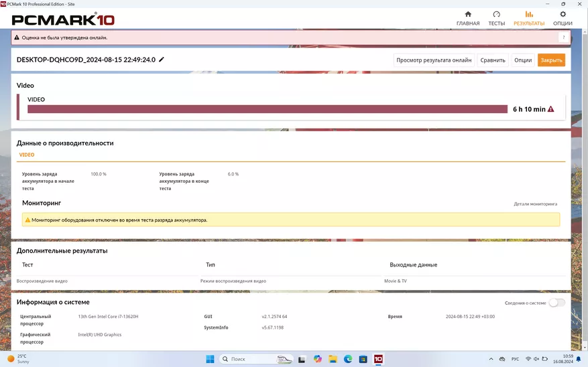The height and width of the screenshot is (367, 588).
Task: Click the question mark help in the pink banner
Action: click(x=564, y=38)
